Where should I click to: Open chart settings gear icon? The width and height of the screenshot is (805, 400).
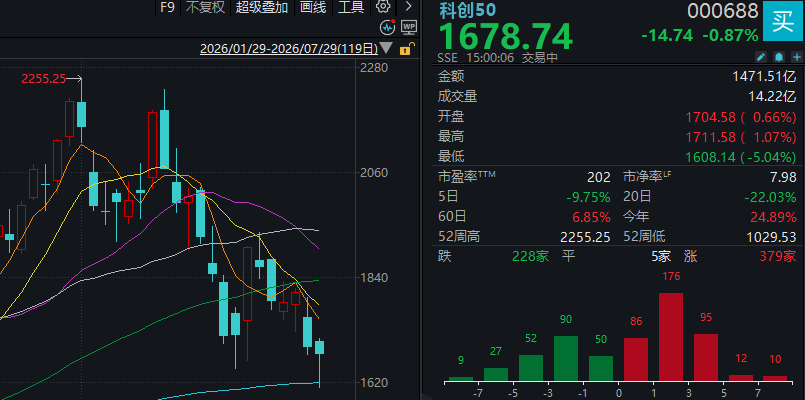tap(383, 7)
